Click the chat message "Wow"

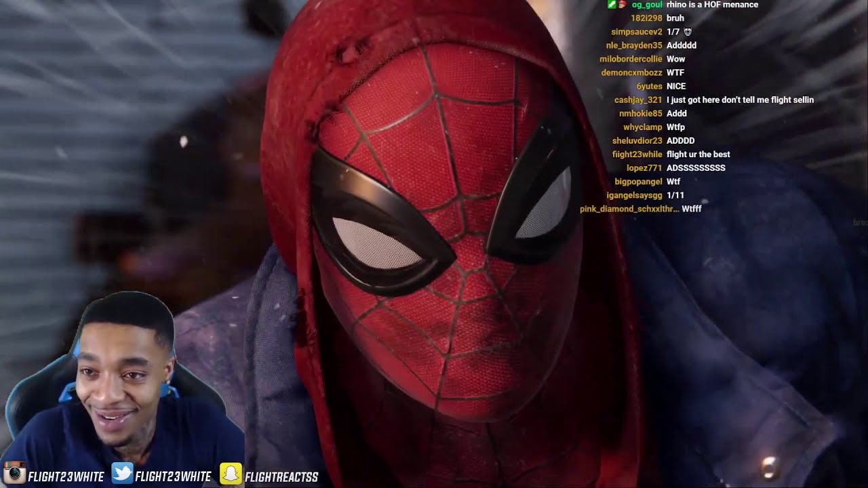click(x=676, y=59)
